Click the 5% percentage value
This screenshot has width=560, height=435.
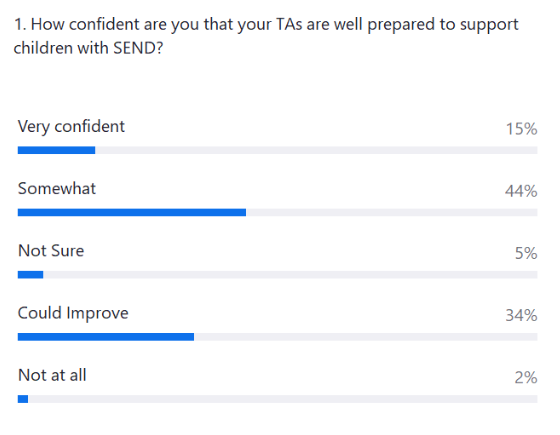(526, 253)
